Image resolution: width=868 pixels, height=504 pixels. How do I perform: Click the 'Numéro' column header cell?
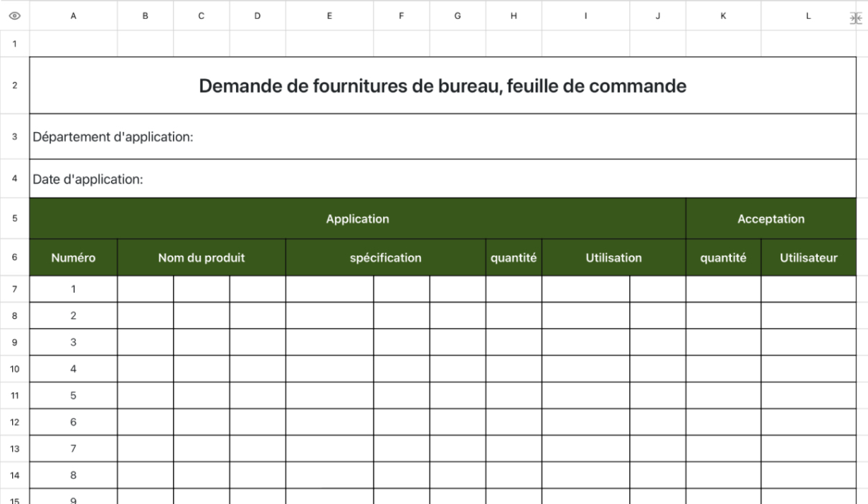click(73, 257)
